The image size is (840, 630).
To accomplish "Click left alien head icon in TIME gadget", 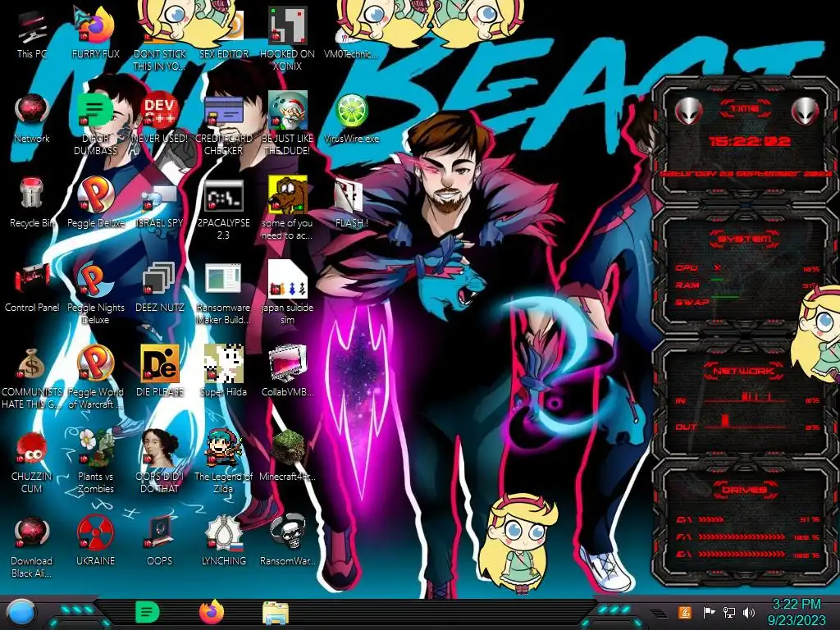I will (688, 112).
